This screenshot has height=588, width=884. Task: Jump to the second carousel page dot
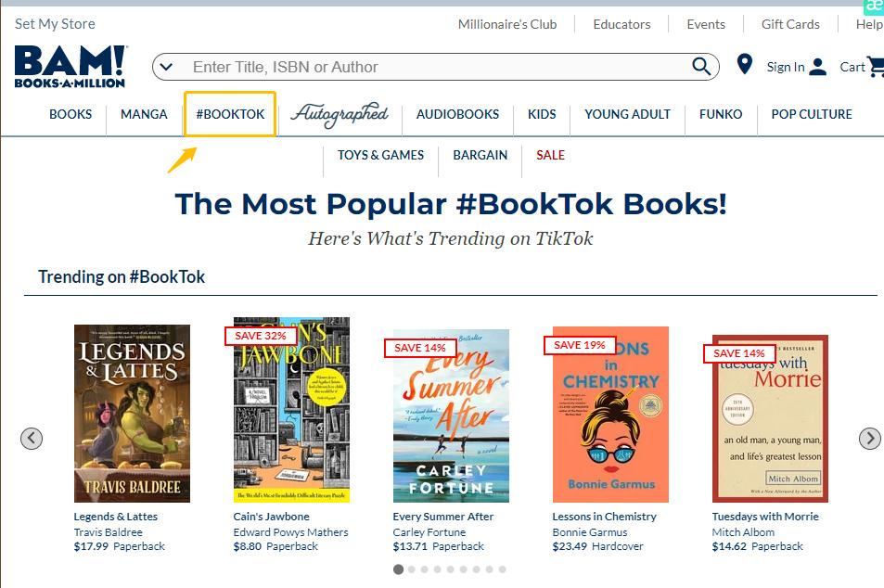pos(412,569)
